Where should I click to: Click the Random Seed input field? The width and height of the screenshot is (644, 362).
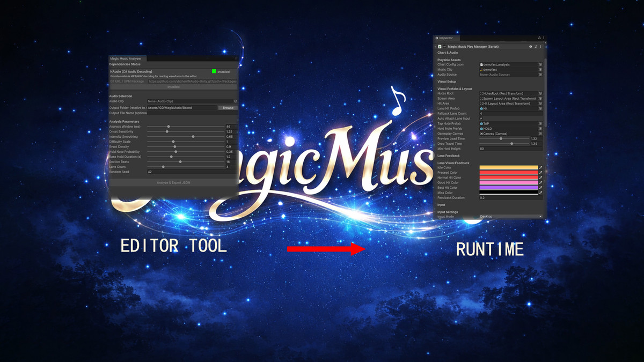192,172
